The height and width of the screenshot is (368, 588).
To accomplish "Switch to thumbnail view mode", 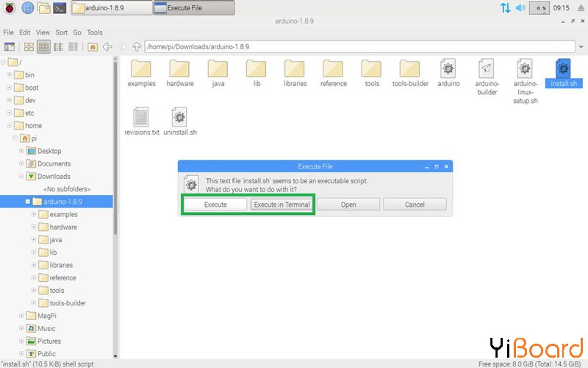I will point(43,46).
